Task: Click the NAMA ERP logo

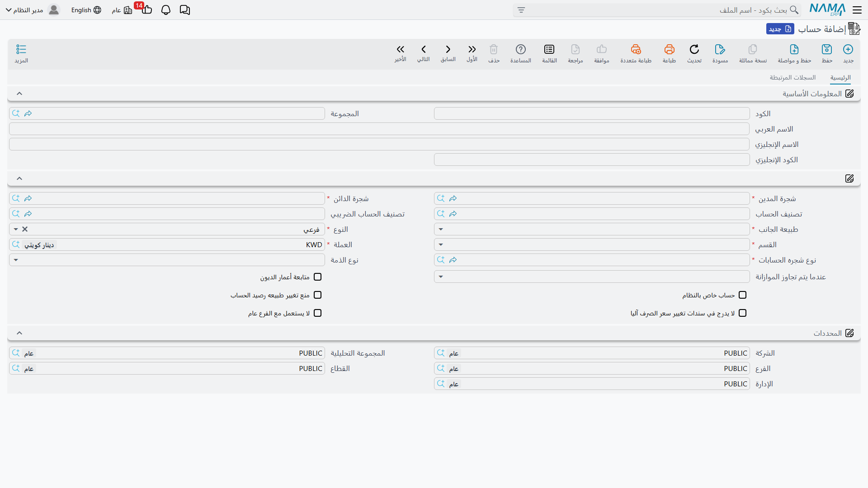Action: 827,9
